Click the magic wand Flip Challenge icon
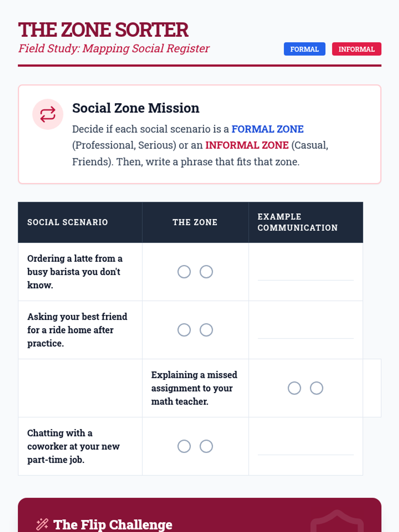Image resolution: width=399 pixels, height=532 pixels. coord(42,524)
